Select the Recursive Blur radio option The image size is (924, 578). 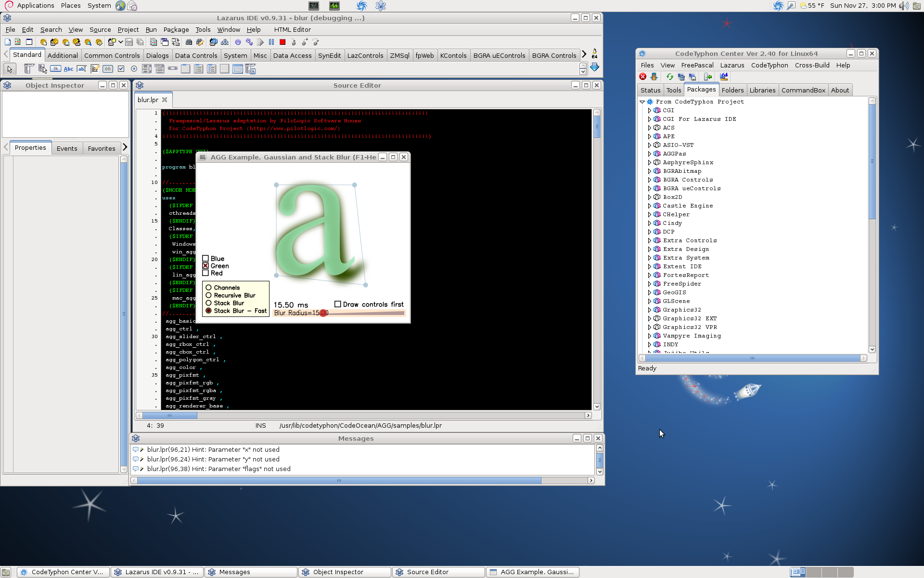pos(208,295)
